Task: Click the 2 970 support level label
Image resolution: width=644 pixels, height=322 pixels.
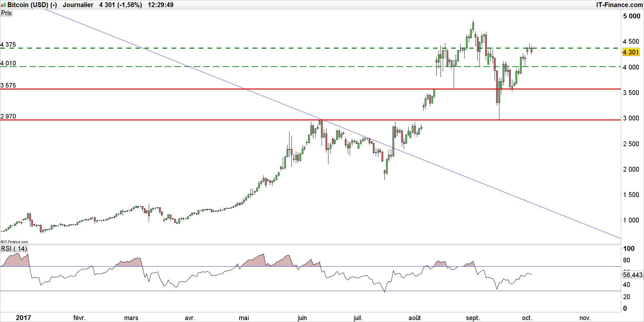Action: pyautogui.click(x=8, y=117)
